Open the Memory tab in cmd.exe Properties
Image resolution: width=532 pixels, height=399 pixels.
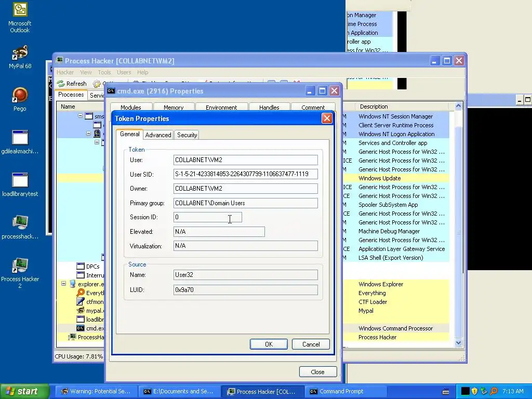click(174, 107)
